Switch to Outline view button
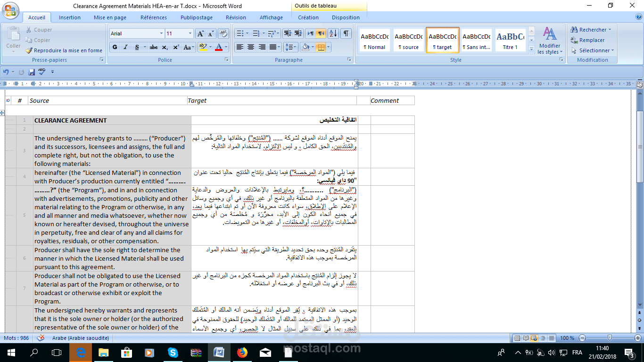Screen dimensions: 644x362 pos(542,338)
